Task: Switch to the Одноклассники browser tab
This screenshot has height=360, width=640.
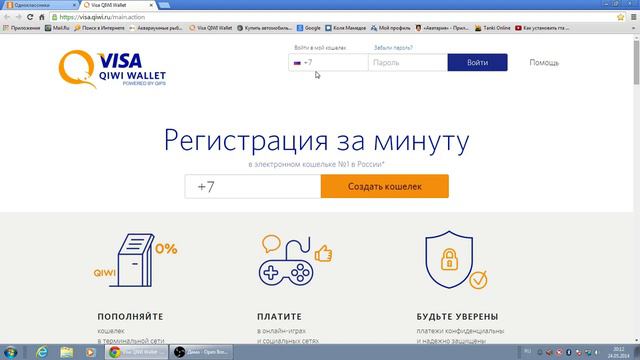Action: 39,5
